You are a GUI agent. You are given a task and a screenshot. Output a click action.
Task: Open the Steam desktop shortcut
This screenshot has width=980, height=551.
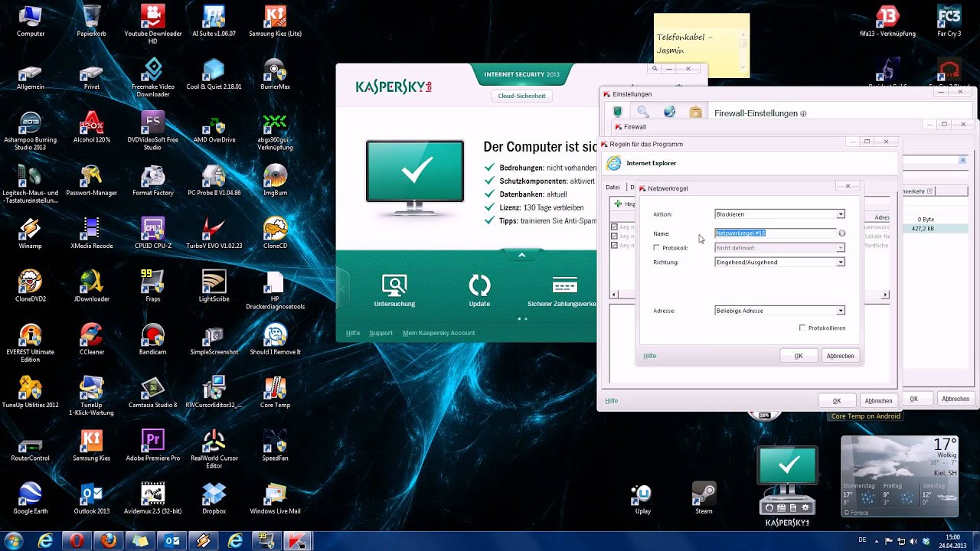(x=704, y=498)
